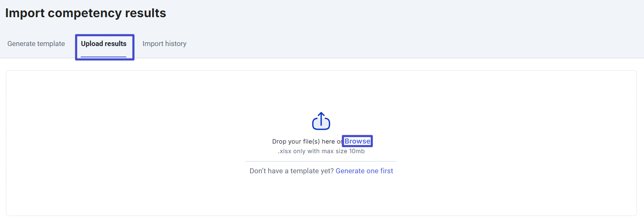Click the divider line below the size hint

(321, 161)
